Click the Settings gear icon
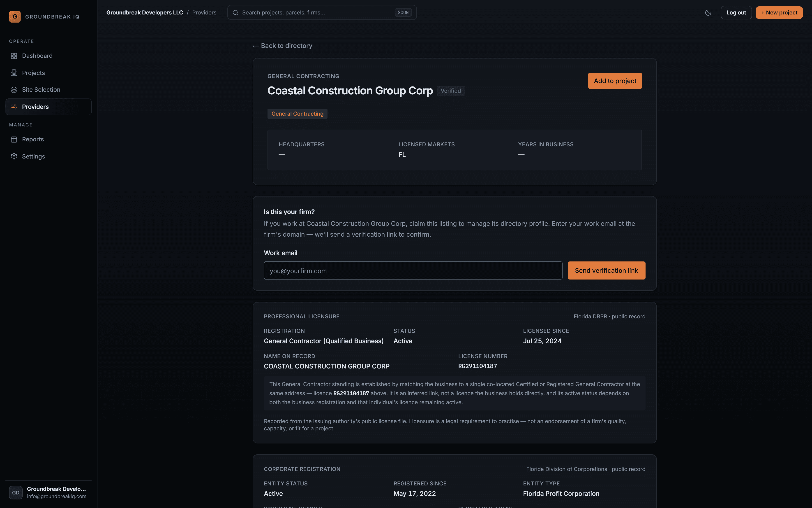The height and width of the screenshot is (508, 812). (x=14, y=156)
